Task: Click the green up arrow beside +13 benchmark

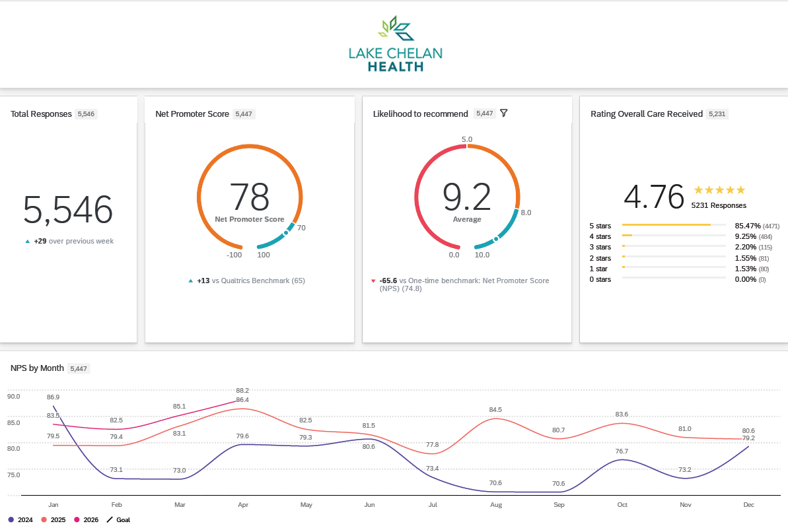Action: pyautogui.click(x=191, y=281)
